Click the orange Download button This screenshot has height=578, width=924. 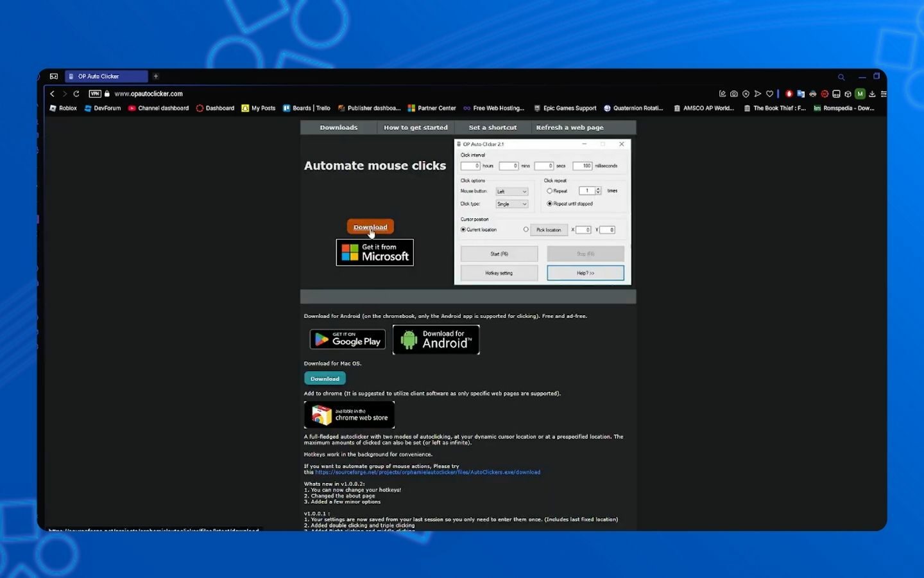click(x=370, y=227)
